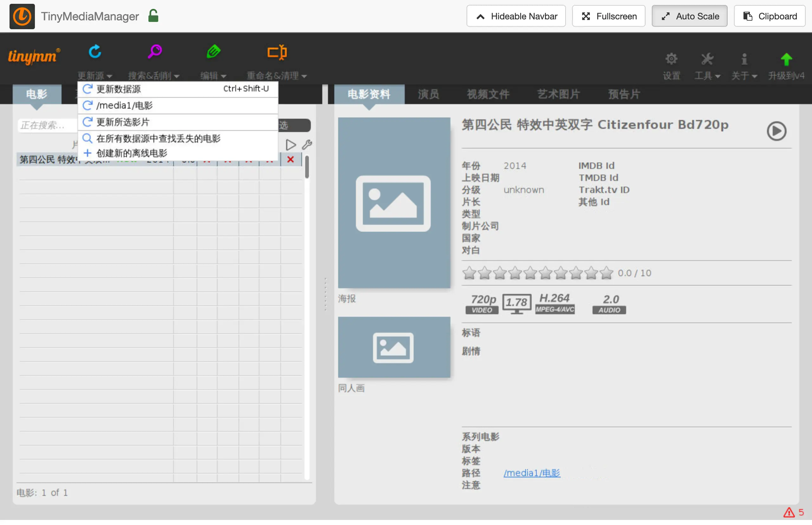Click the Clipboard button

[769, 16]
